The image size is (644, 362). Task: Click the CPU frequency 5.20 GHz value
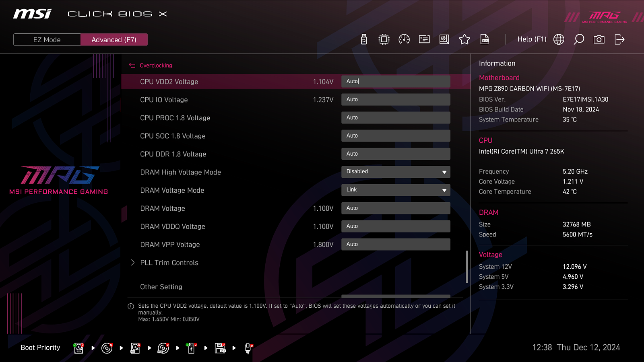coord(575,171)
